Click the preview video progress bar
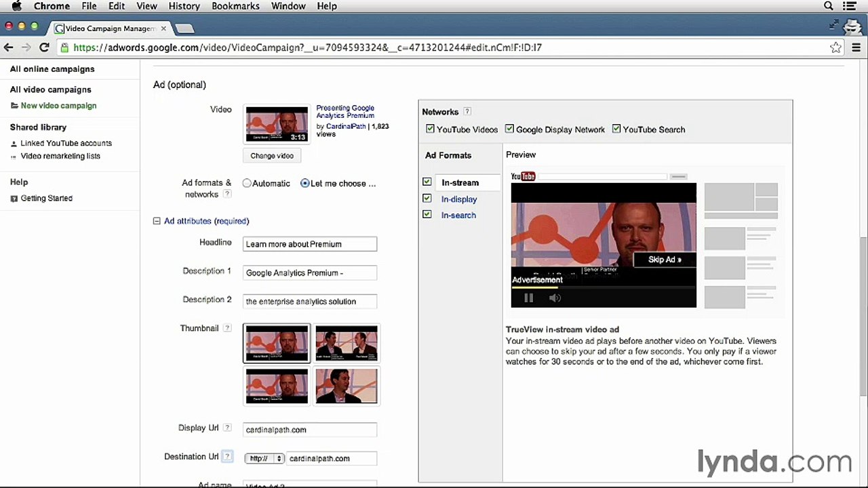Screen dimensions: 868x488 (x=604, y=287)
